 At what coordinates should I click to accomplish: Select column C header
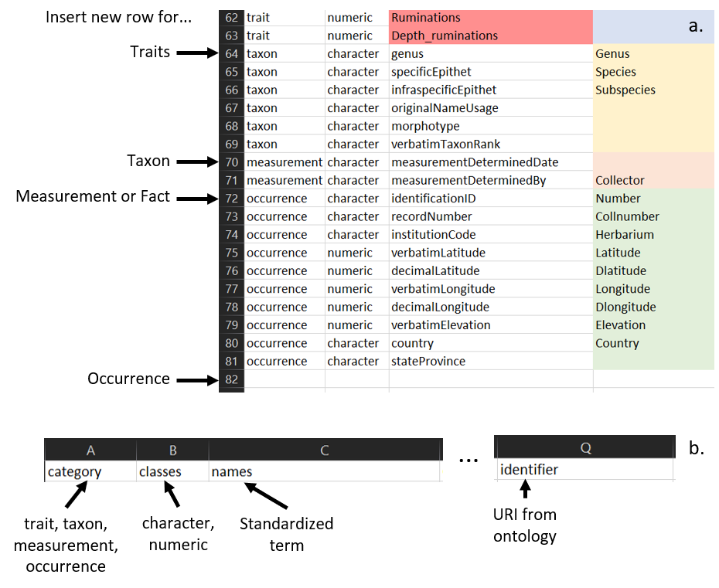(x=325, y=450)
